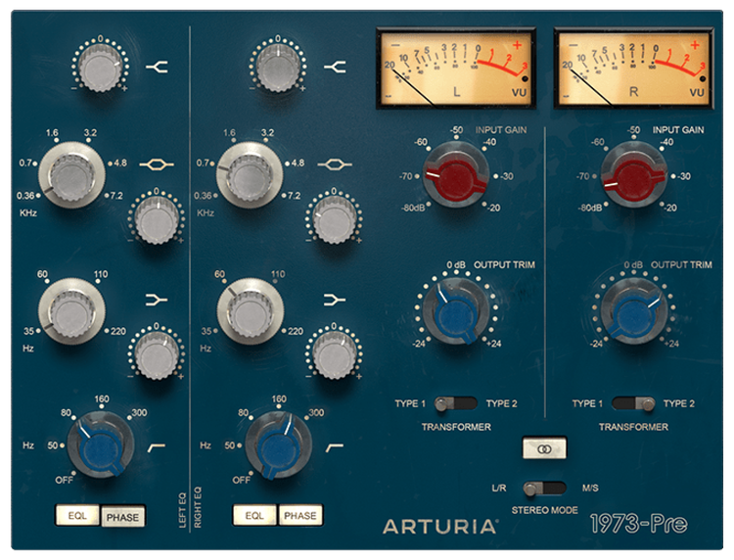The height and width of the screenshot is (560, 734).
Task: Invert phase with the right EQ PHASE button
Action: coord(300,515)
